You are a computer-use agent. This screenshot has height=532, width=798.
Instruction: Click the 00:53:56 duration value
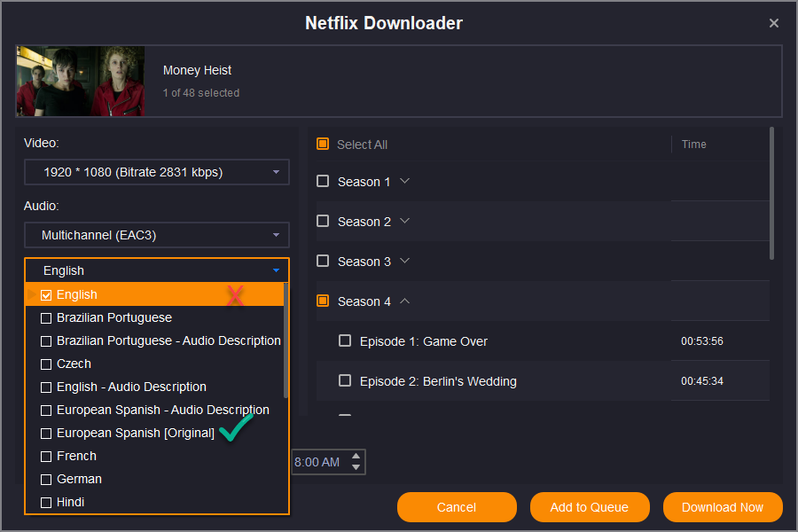pos(702,341)
